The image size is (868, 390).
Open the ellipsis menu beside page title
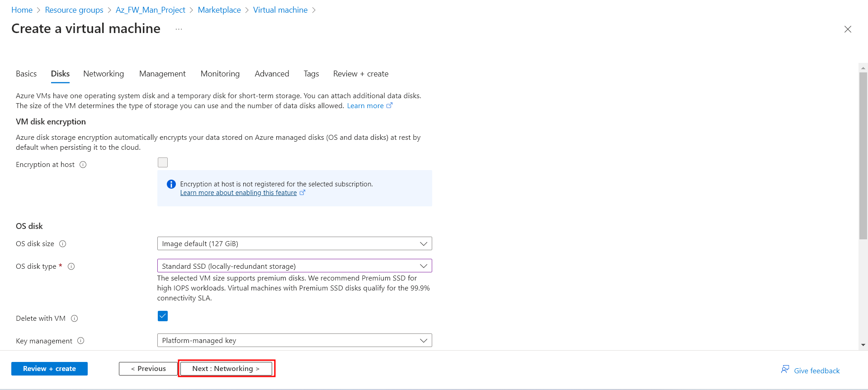179,29
